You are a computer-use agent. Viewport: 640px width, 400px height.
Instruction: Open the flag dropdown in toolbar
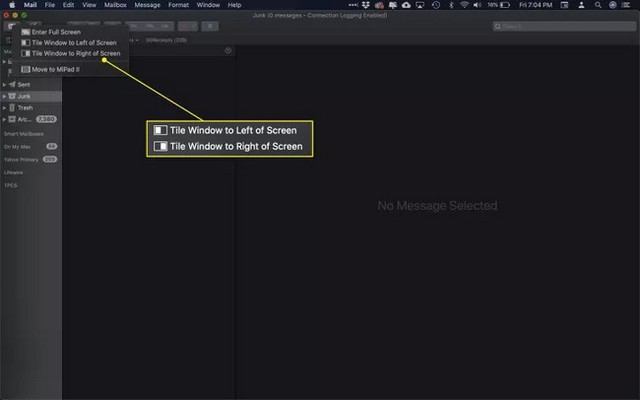(188, 27)
